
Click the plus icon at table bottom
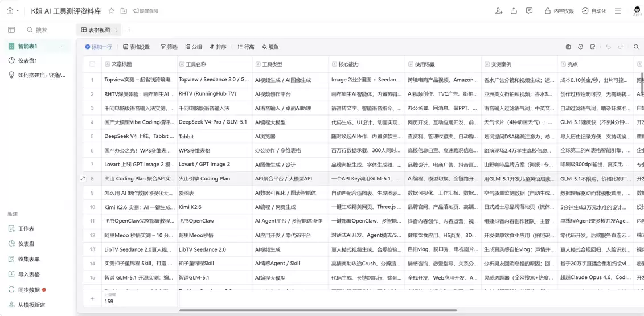click(92, 299)
